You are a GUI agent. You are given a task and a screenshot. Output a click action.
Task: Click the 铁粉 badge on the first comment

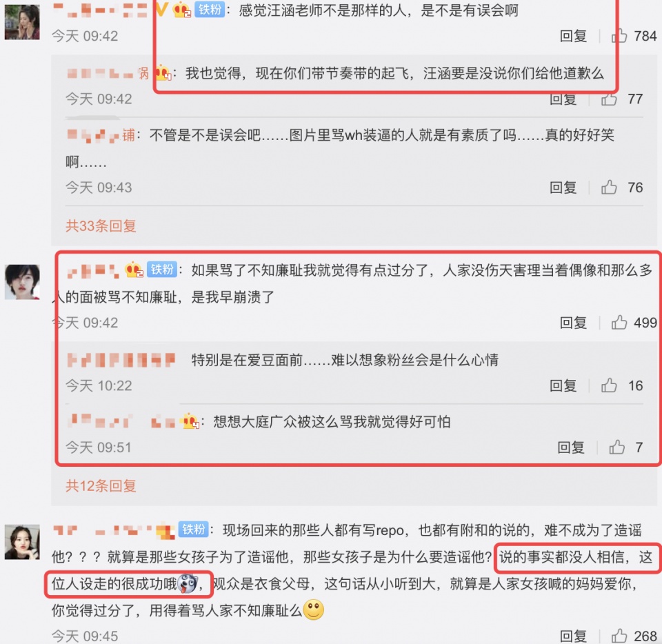210,9
